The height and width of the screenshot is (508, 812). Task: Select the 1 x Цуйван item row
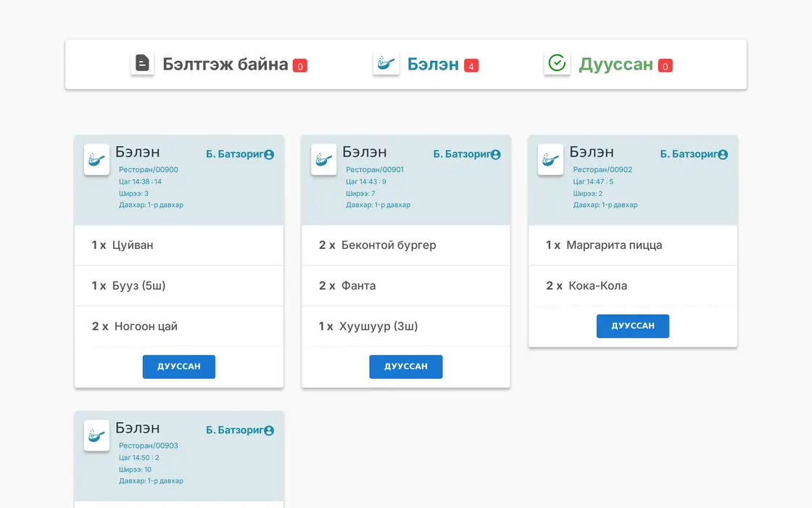pos(178,245)
